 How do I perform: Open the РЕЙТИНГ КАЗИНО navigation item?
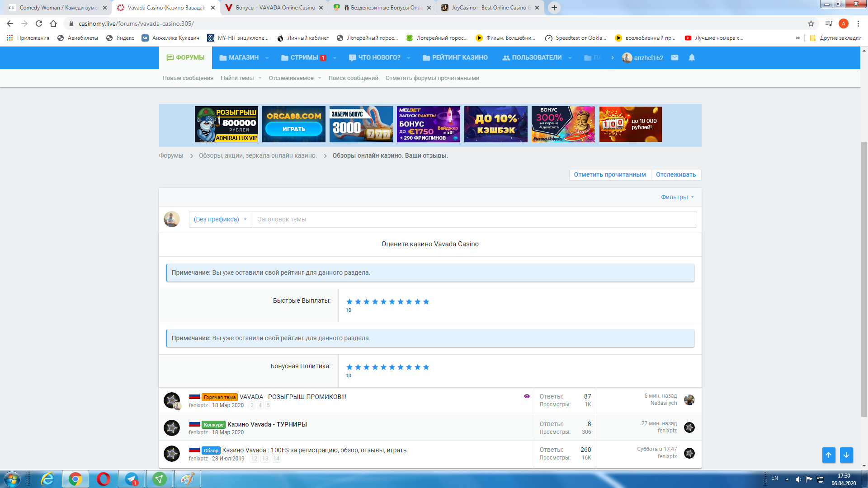455,57
